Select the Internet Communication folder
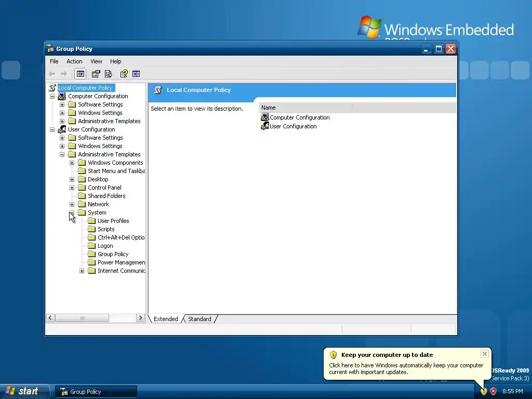Screen dimensions: 532x399 (x=121, y=271)
